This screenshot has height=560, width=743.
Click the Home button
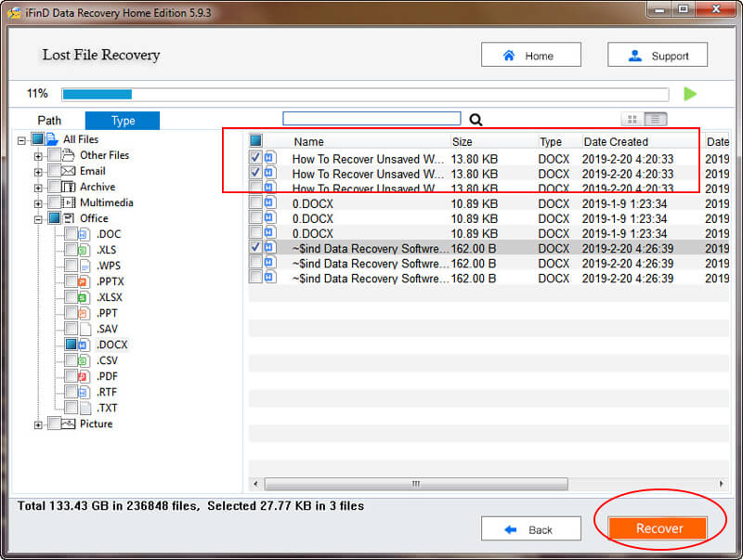530,55
